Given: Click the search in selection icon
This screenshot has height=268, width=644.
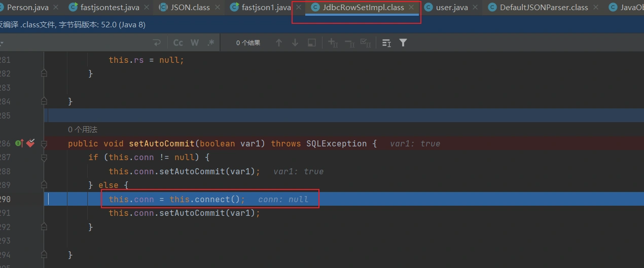Looking at the screenshot, I should [312, 43].
